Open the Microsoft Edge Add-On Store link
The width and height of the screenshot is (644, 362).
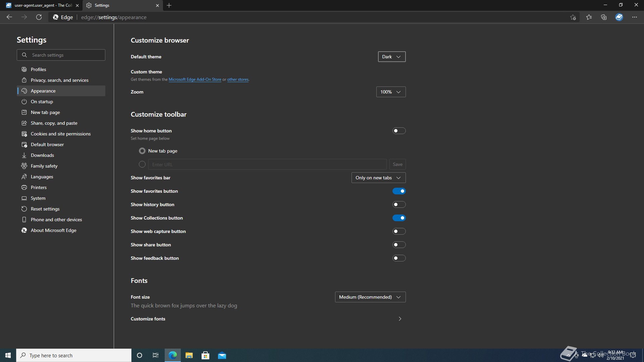(x=195, y=79)
